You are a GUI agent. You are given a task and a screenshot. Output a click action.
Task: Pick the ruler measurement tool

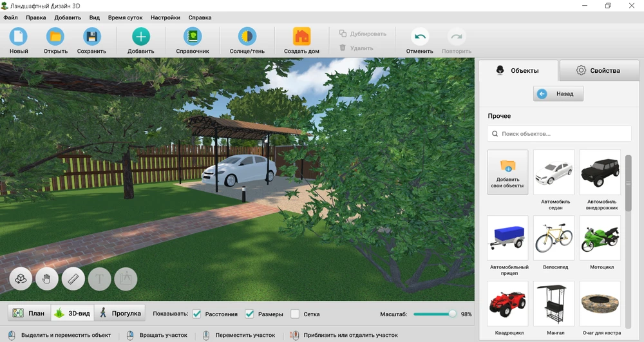click(x=73, y=279)
